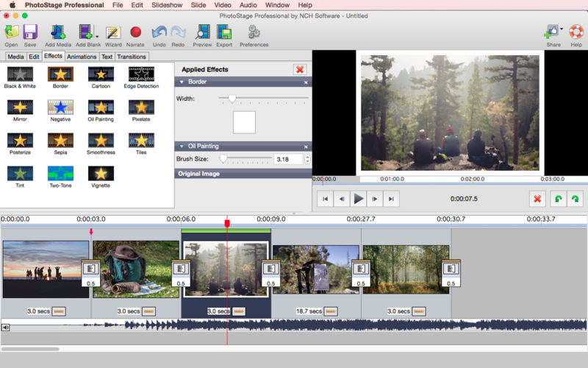Open the Add Blank dropdown arrow
The width and height of the screenshot is (588, 368).
(x=97, y=36)
